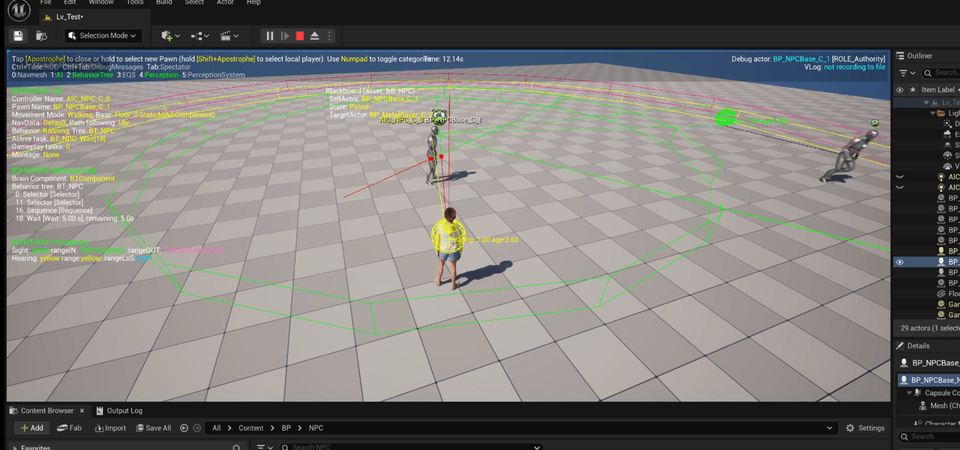This screenshot has width=960, height=450.
Task: Open Fab from the Content Browser
Action: (x=70, y=428)
